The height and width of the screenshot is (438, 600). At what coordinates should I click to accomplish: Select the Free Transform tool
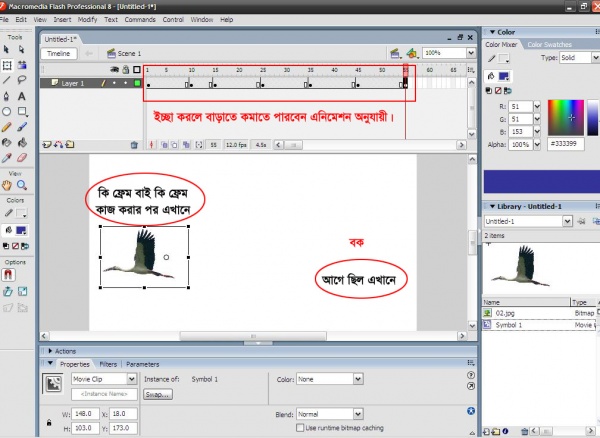tap(7, 65)
